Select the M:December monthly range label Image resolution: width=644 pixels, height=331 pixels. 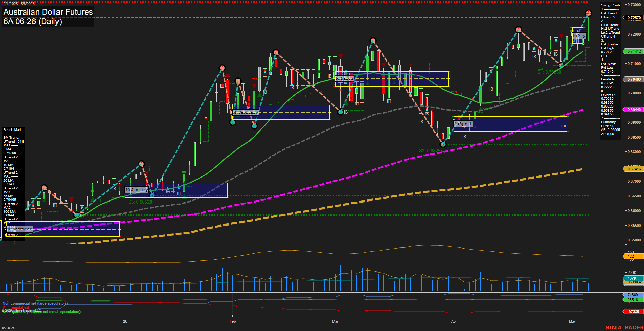(20, 229)
